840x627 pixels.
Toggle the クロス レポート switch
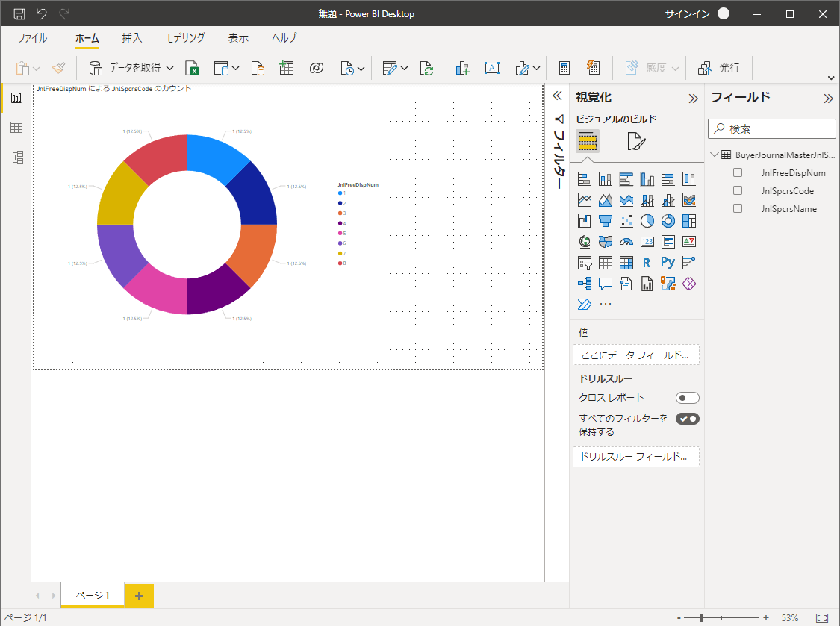click(687, 398)
